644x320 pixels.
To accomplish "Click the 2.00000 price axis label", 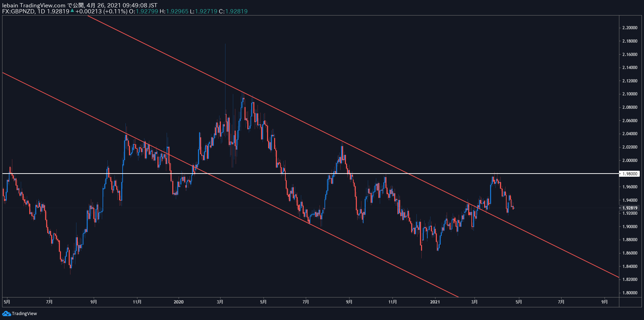I will coord(630,161).
